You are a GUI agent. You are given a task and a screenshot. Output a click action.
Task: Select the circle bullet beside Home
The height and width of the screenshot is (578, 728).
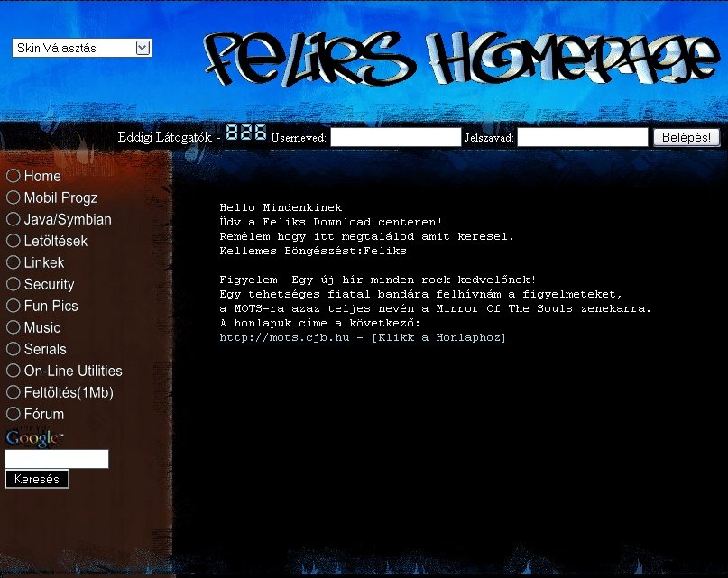[x=14, y=176]
